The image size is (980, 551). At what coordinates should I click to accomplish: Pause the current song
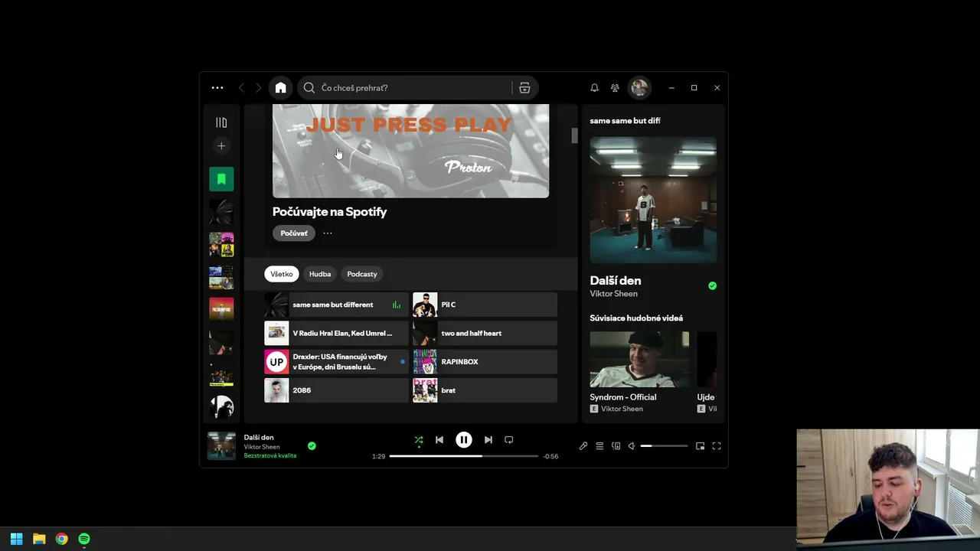[x=464, y=440]
